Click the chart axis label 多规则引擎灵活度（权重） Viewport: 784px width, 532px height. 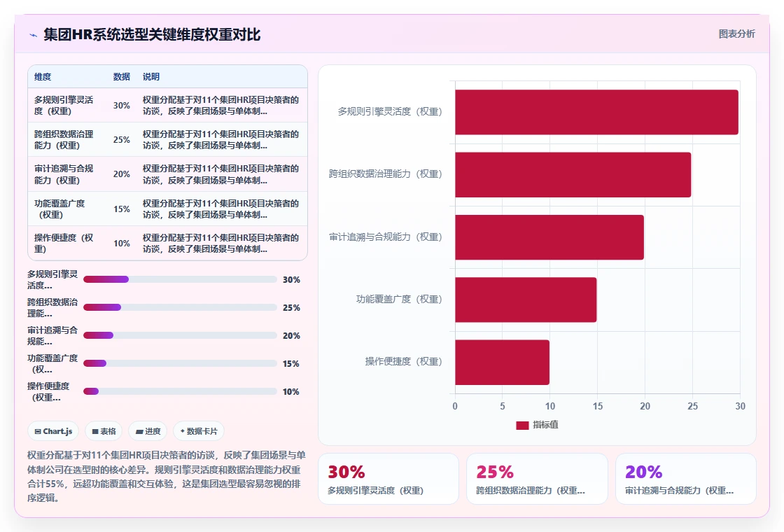(390, 111)
